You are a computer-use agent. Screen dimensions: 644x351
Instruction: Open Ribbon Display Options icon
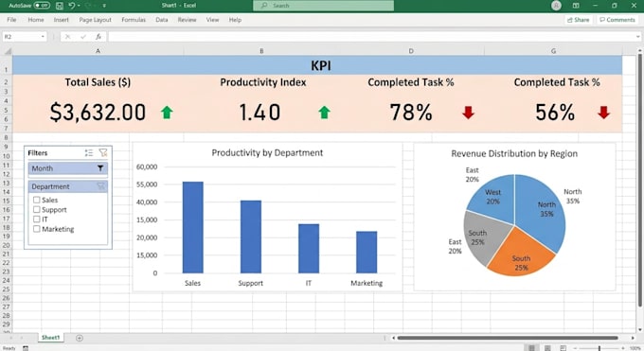pos(576,6)
